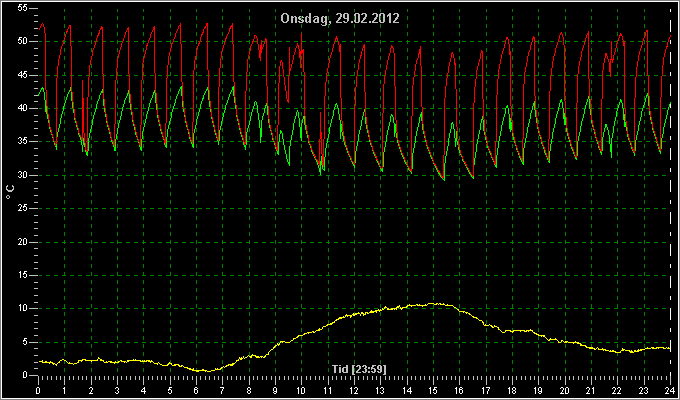Select hour 21 on the time axis
The height and width of the screenshot is (400, 680).
[x=591, y=390]
